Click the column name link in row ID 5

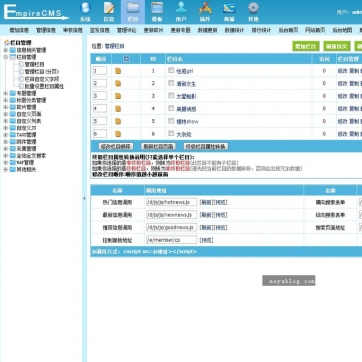187,122
